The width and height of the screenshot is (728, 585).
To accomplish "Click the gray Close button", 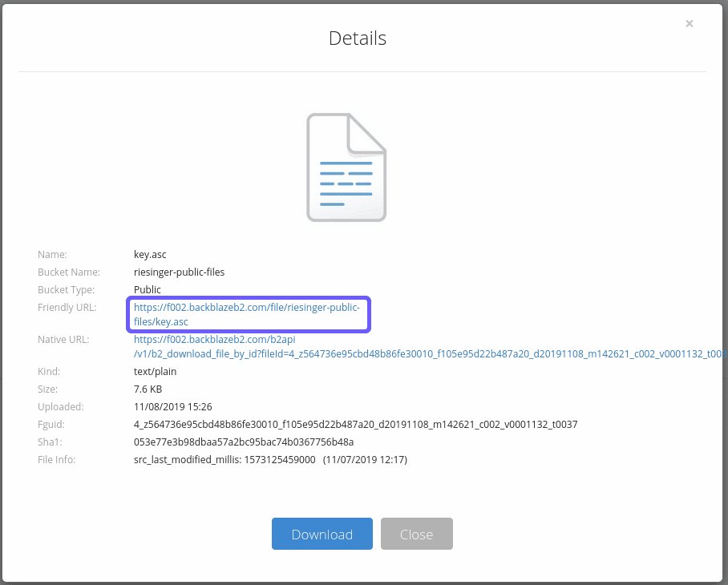I will pyautogui.click(x=416, y=534).
